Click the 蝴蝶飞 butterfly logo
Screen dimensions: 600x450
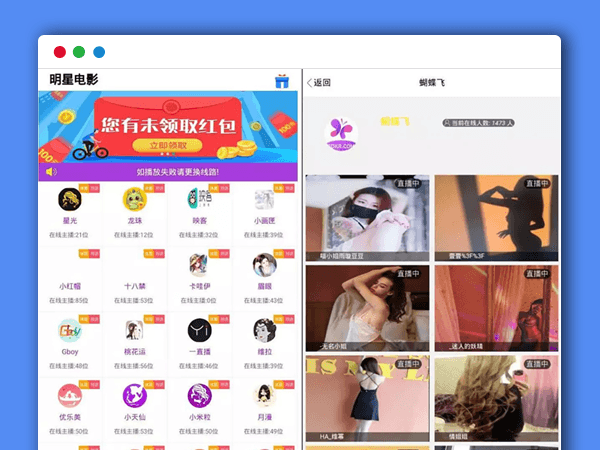click(342, 131)
